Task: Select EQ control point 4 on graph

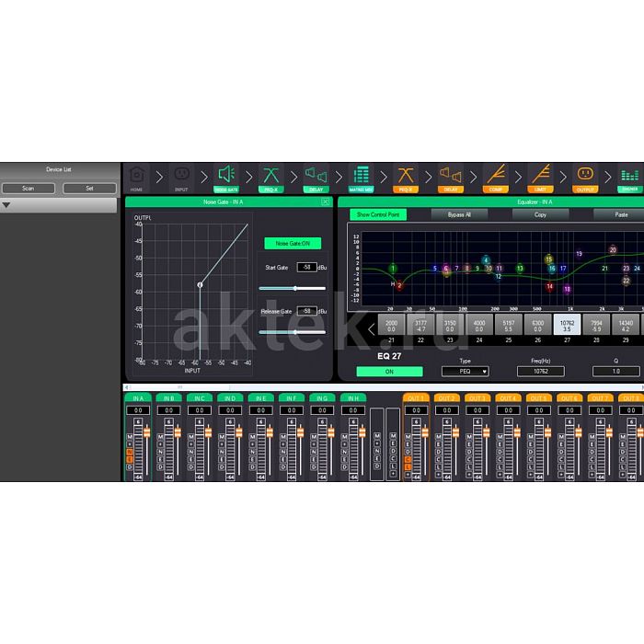Action: [x=486, y=260]
